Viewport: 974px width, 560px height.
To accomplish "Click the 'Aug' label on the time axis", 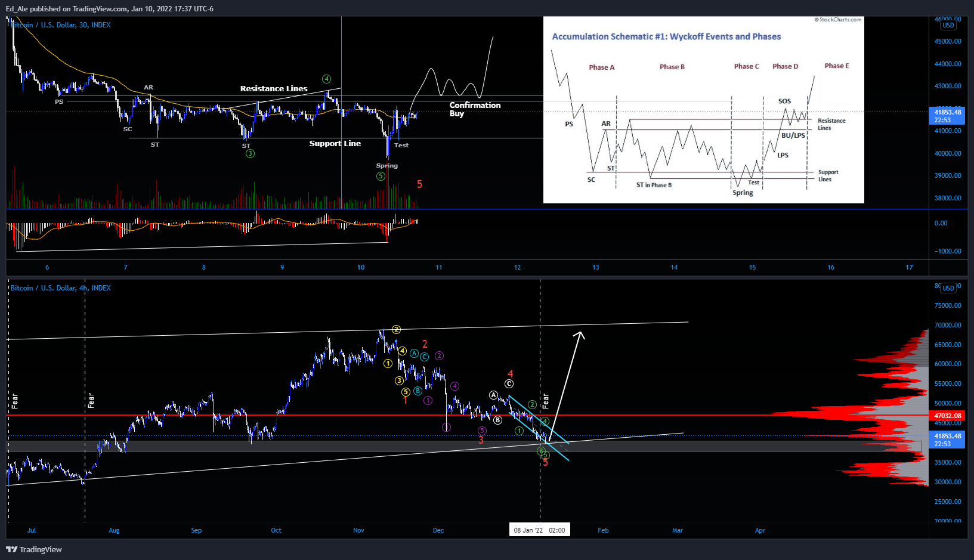I will (114, 530).
